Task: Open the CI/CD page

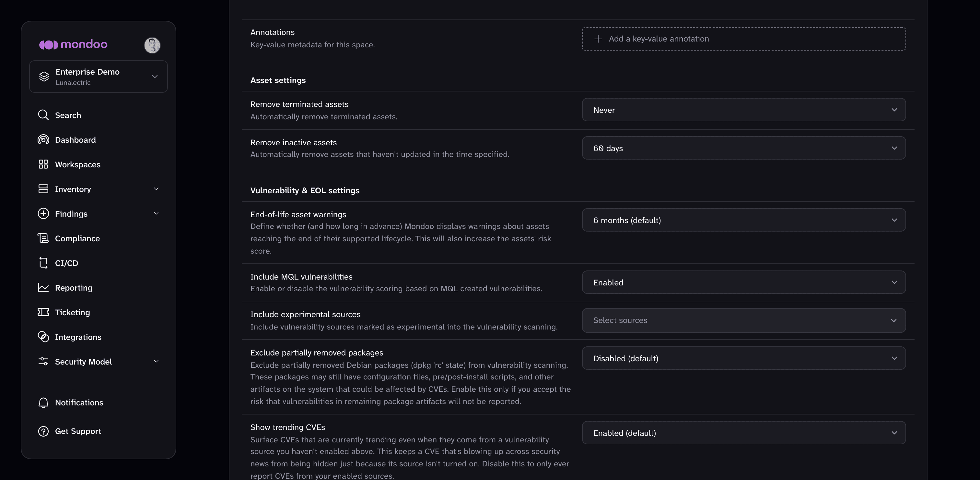Action: tap(66, 263)
